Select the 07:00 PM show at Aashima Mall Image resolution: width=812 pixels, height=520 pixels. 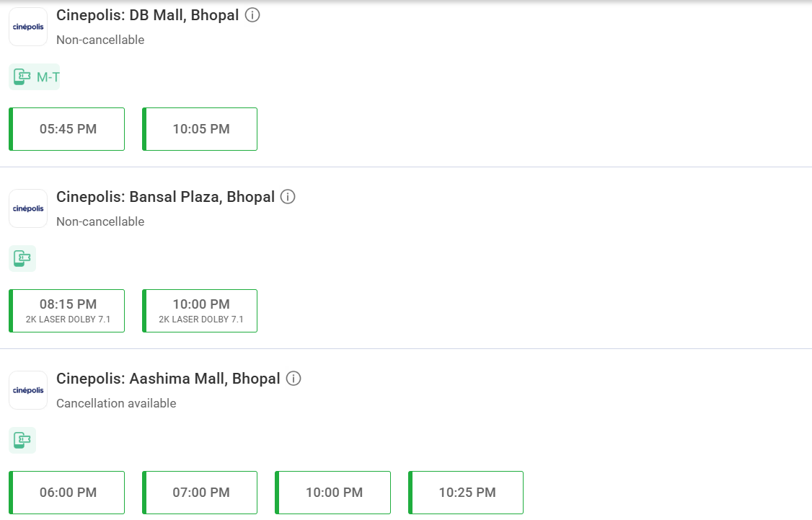click(200, 493)
